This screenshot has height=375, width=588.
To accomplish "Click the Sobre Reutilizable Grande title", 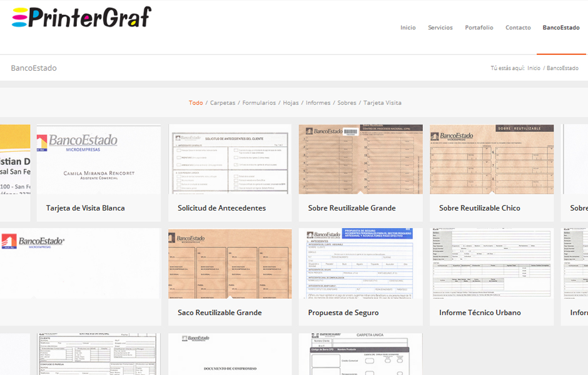I will [x=352, y=208].
